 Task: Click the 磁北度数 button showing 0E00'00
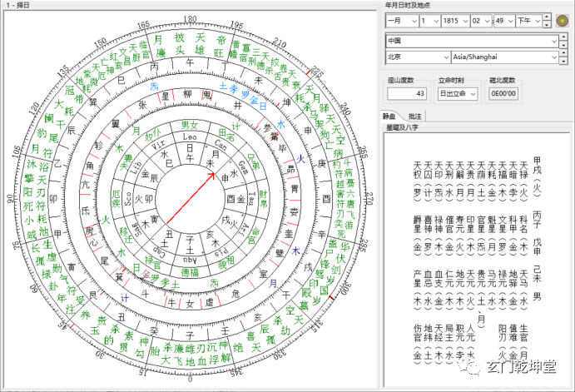tap(503, 93)
